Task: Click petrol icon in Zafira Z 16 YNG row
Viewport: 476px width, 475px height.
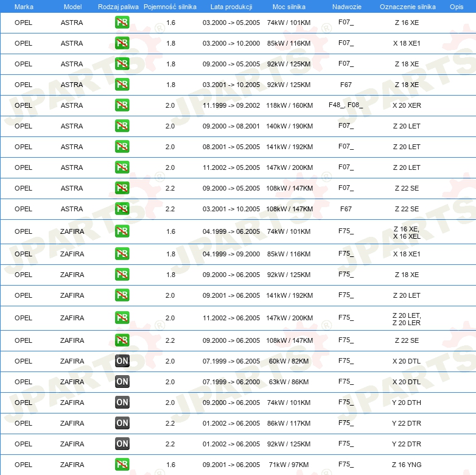Action: [x=122, y=465]
